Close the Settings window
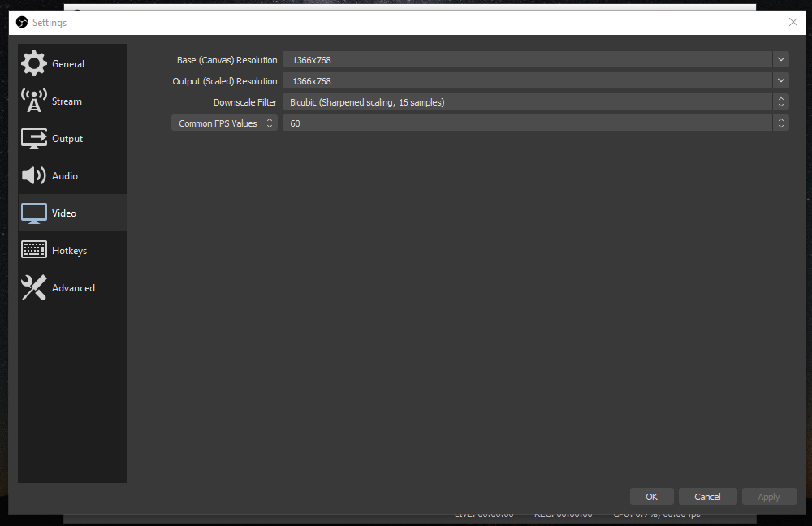 coord(793,23)
